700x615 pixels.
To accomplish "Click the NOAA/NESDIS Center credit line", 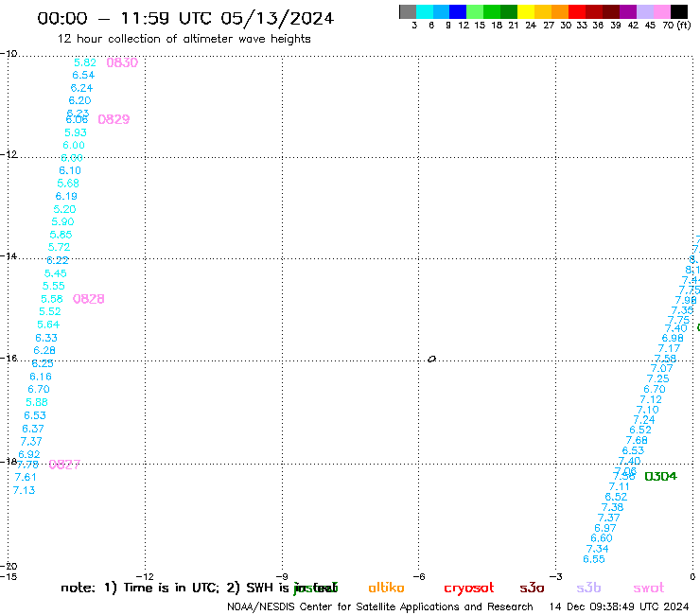I will 380,606.
